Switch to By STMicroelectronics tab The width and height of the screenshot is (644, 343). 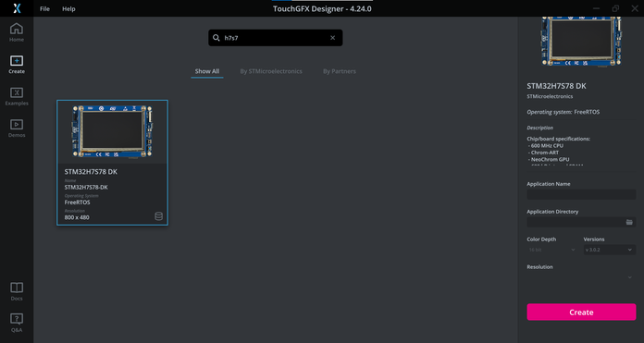point(271,71)
